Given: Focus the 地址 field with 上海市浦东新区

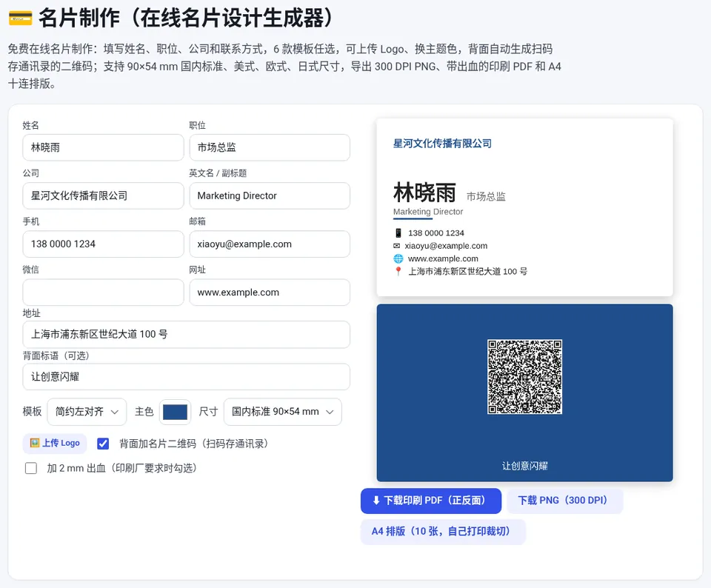Looking at the screenshot, I should [x=186, y=335].
